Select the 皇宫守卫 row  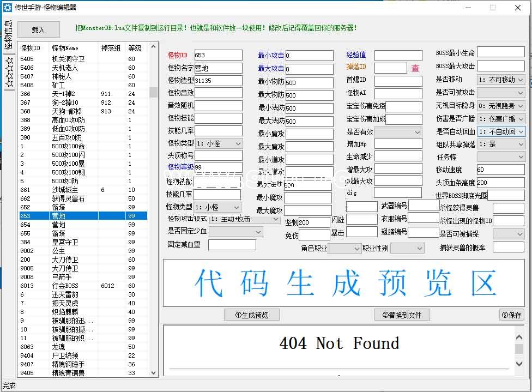tap(83, 242)
